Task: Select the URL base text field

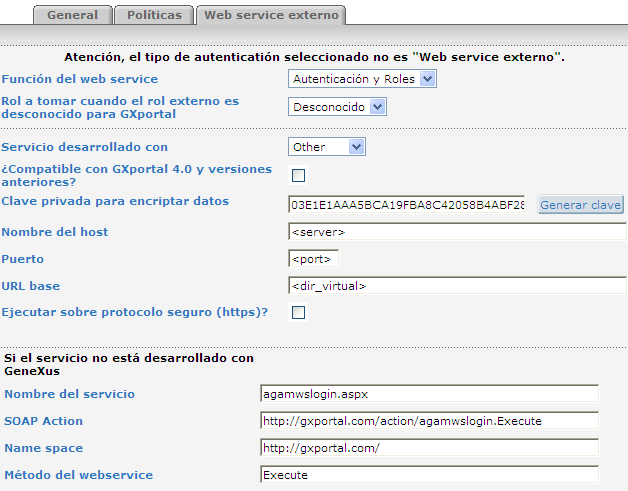Action: [x=457, y=286]
